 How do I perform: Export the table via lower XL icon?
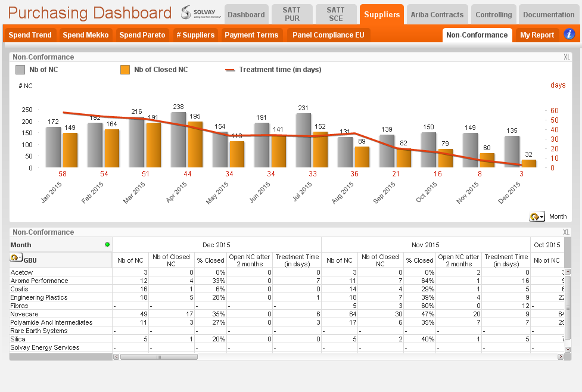[x=566, y=232]
